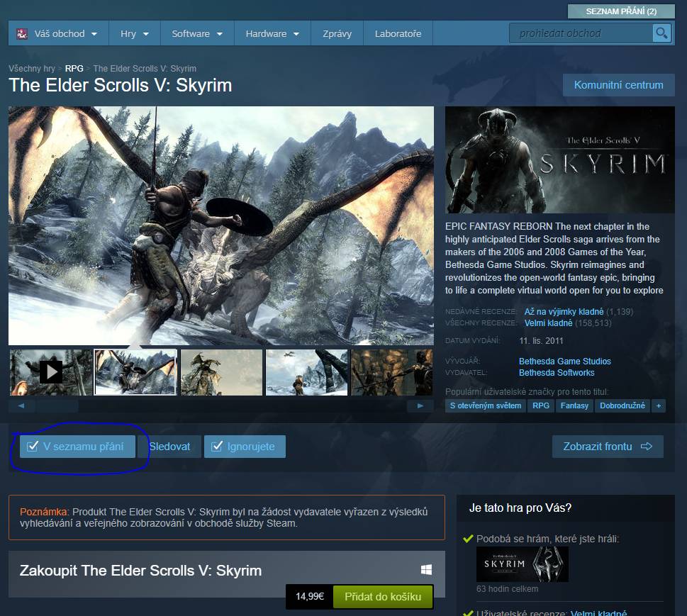Image resolution: width=687 pixels, height=616 pixels.
Task: Open the Laboratoře section
Action: point(398,33)
